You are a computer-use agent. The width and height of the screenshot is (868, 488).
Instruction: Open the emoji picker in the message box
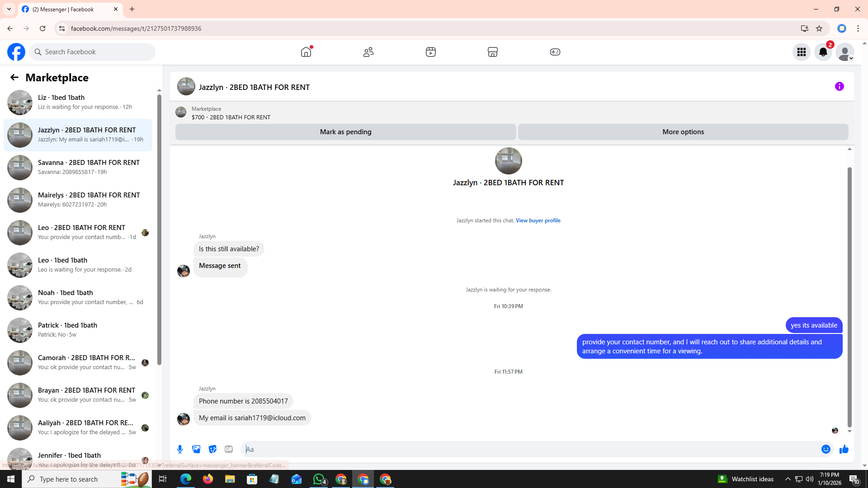(826, 449)
